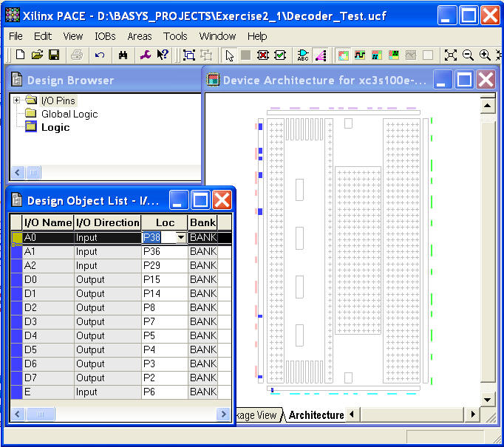Image resolution: width=504 pixels, height=447 pixels.
Task: Open preferences with the wrench icon
Action: 146,55
